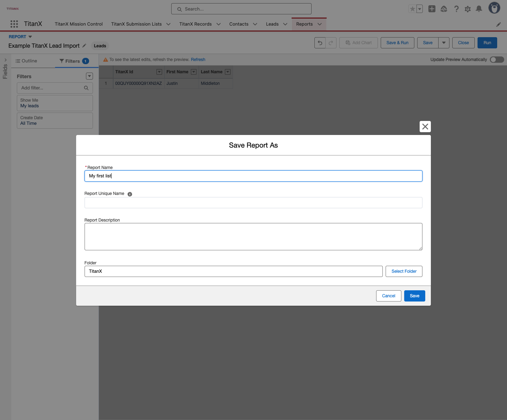507x420 pixels.
Task: Open the Last Name column menu
Action: click(228, 72)
